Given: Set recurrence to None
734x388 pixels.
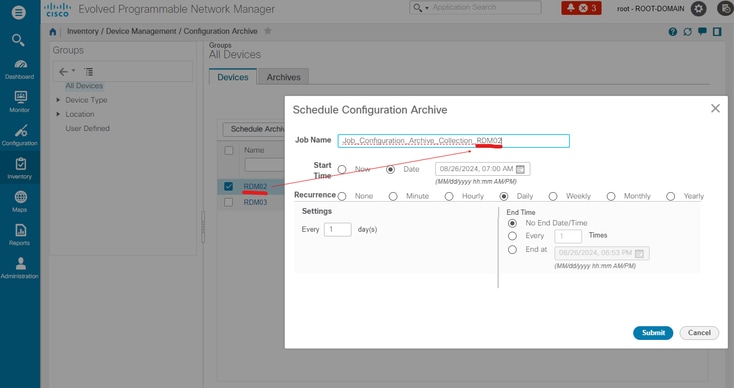Looking at the screenshot, I should coord(342,197).
